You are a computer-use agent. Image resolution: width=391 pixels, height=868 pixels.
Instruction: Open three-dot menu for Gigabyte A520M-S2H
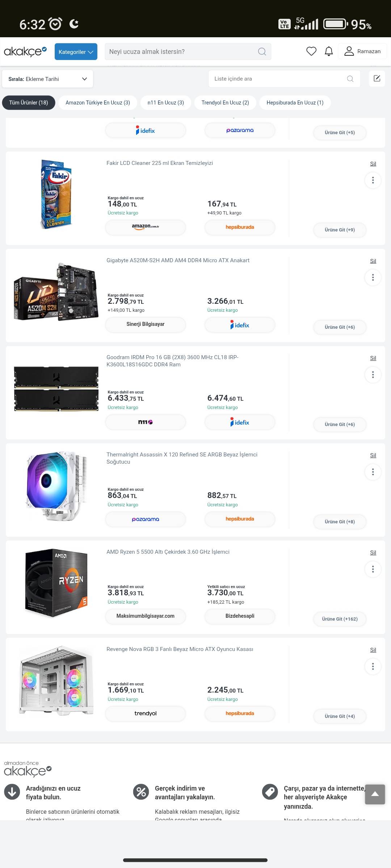[373, 277]
